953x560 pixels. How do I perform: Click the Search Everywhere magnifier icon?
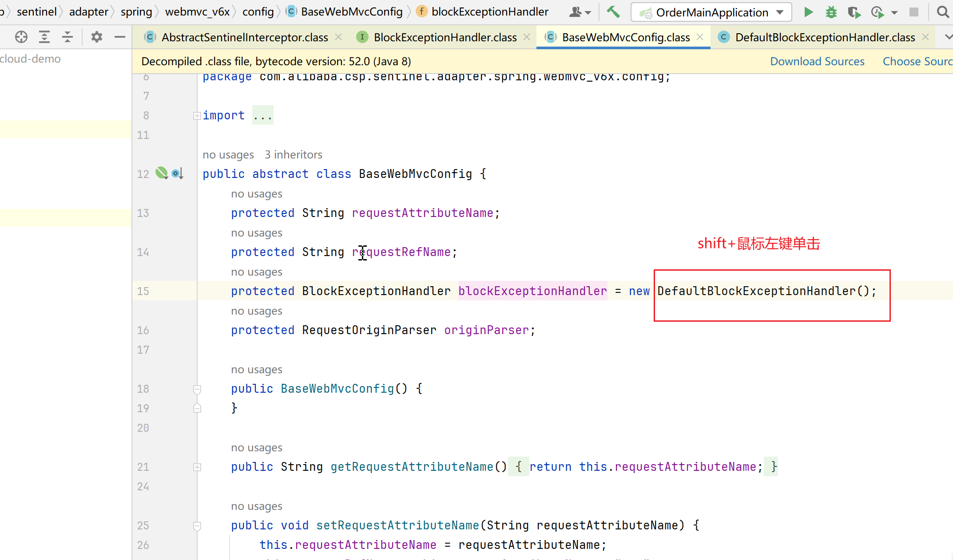click(942, 12)
